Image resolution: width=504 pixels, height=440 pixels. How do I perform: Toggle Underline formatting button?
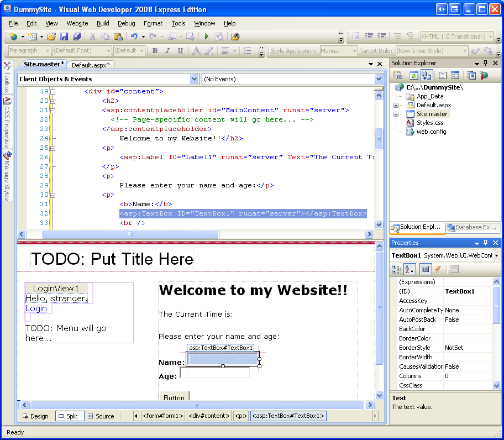[x=180, y=51]
